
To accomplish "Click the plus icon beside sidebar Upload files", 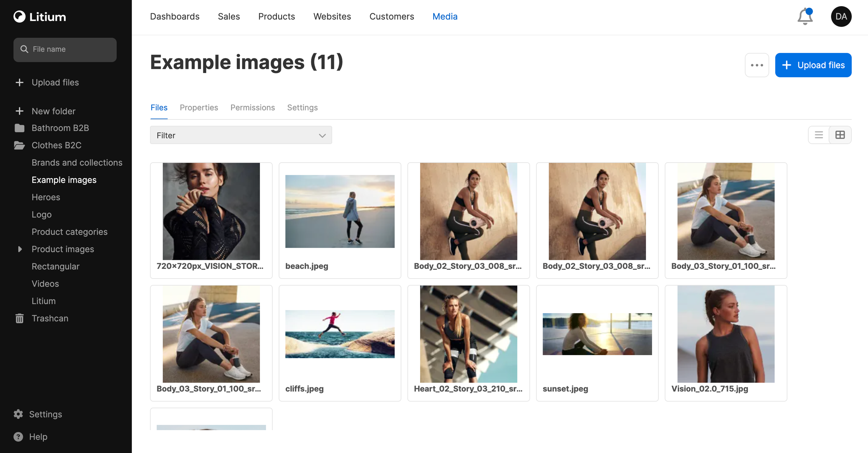I will (19, 82).
